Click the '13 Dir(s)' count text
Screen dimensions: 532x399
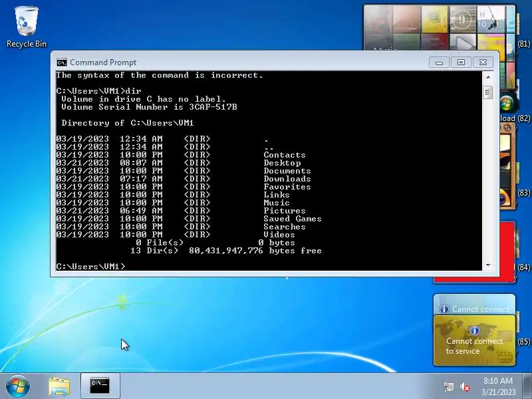click(x=154, y=251)
